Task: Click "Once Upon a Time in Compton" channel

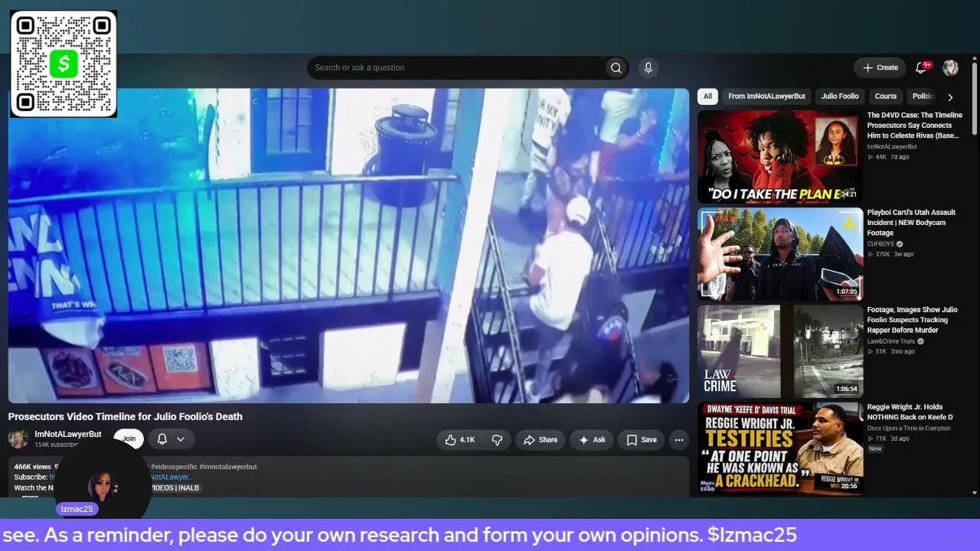Action: click(x=909, y=428)
